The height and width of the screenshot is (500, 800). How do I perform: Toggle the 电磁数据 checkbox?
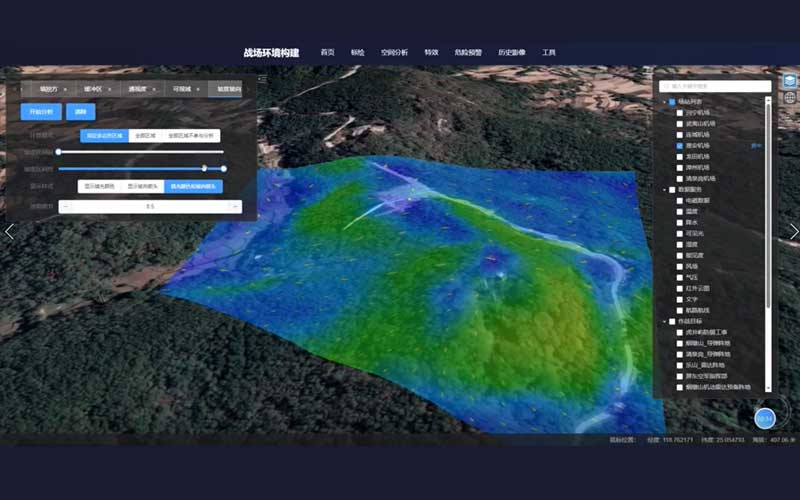coord(680,201)
